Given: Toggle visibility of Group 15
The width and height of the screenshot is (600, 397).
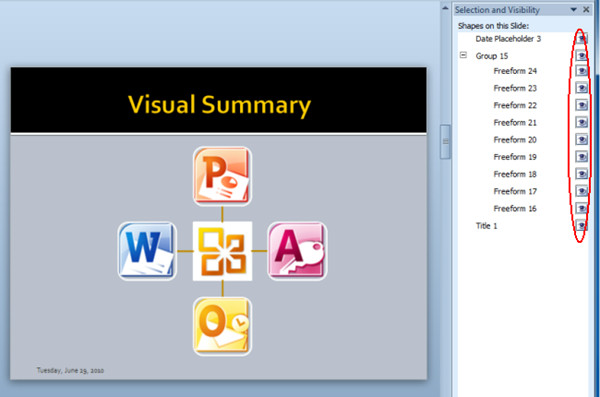Looking at the screenshot, I should tap(582, 56).
